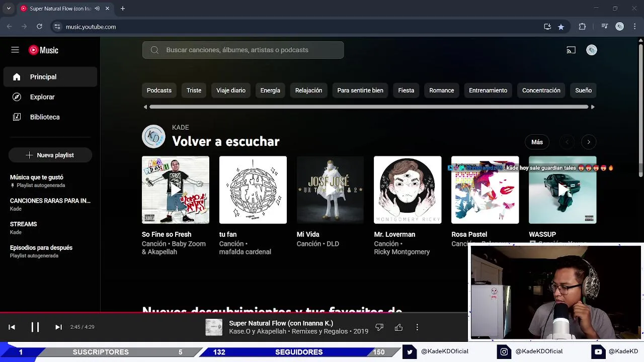Go to Principal home page
Screen dimensions: 644x362
click(x=50, y=77)
